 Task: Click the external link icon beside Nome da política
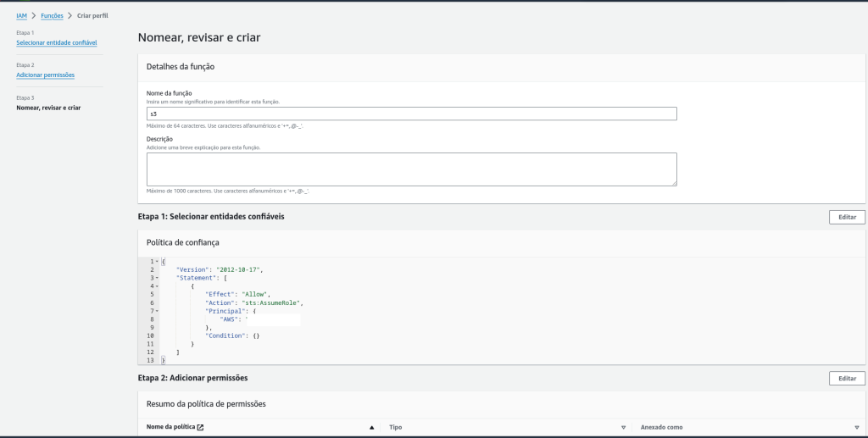[x=200, y=428]
